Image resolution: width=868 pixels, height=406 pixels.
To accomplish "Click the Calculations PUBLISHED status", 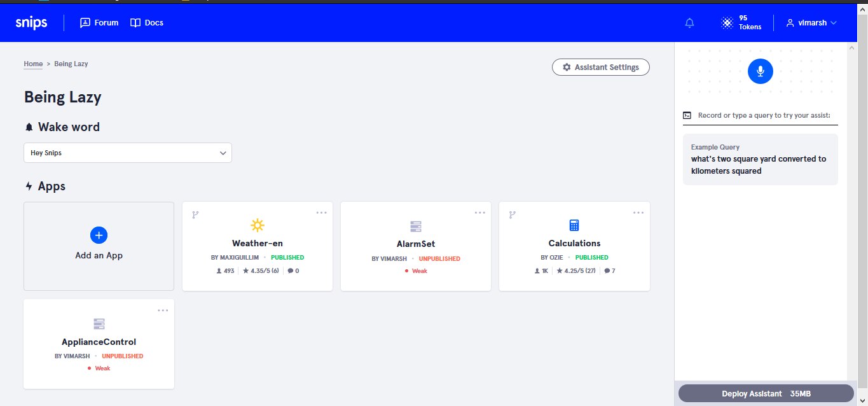I will coord(591,258).
